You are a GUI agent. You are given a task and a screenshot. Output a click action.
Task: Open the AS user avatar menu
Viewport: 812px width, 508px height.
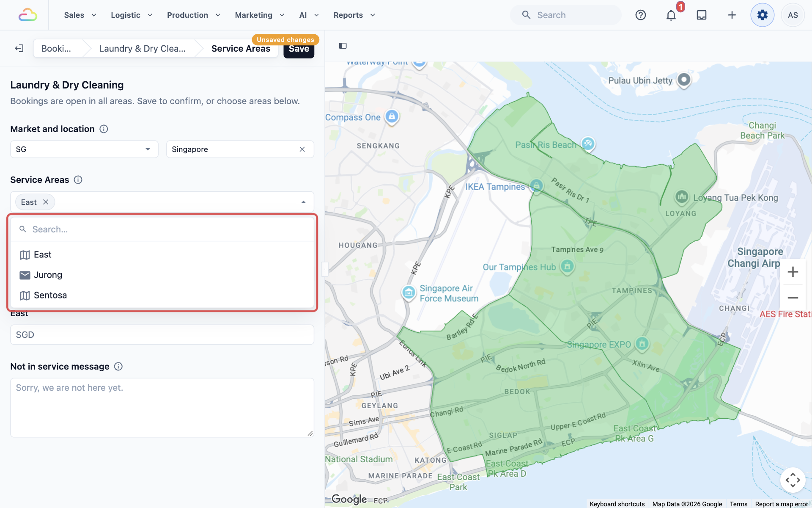(793, 15)
